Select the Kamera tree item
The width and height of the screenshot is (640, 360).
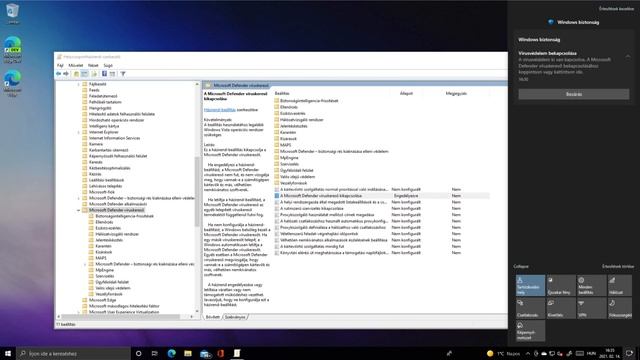coord(96,144)
